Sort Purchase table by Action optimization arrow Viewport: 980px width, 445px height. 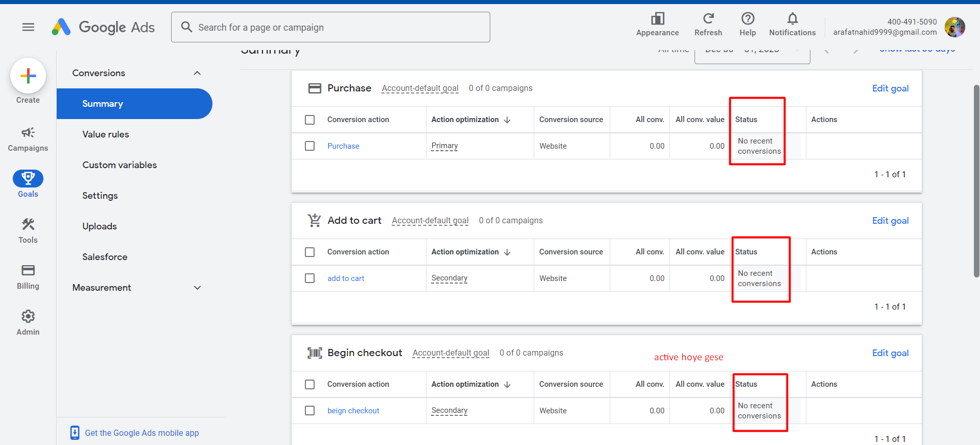point(507,120)
